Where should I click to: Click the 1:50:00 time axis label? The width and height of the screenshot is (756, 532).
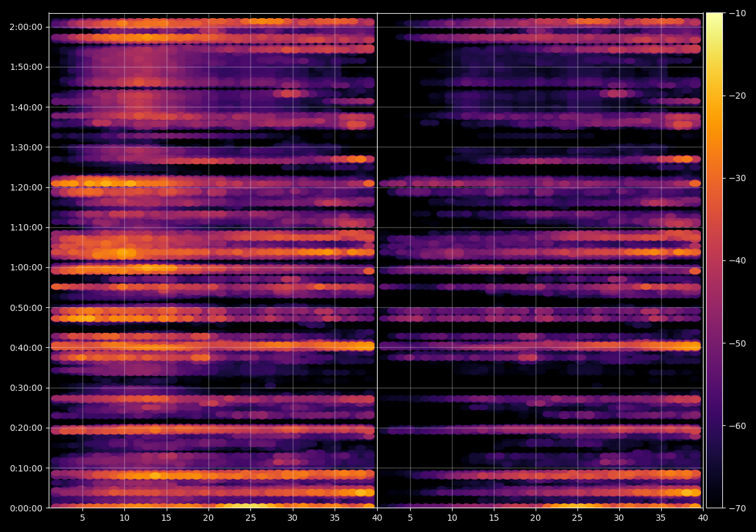click(x=26, y=67)
